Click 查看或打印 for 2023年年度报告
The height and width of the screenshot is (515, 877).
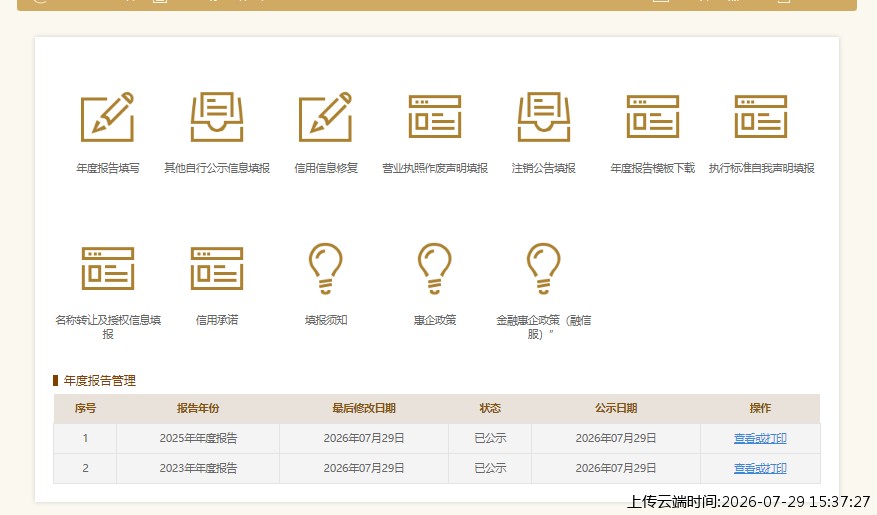tap(760, 469)
